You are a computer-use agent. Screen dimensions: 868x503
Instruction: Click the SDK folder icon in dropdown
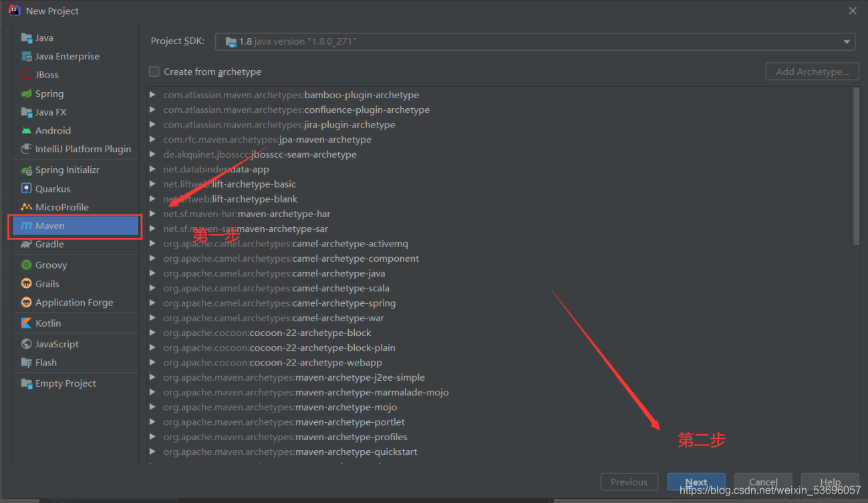(x=231, y=41)
